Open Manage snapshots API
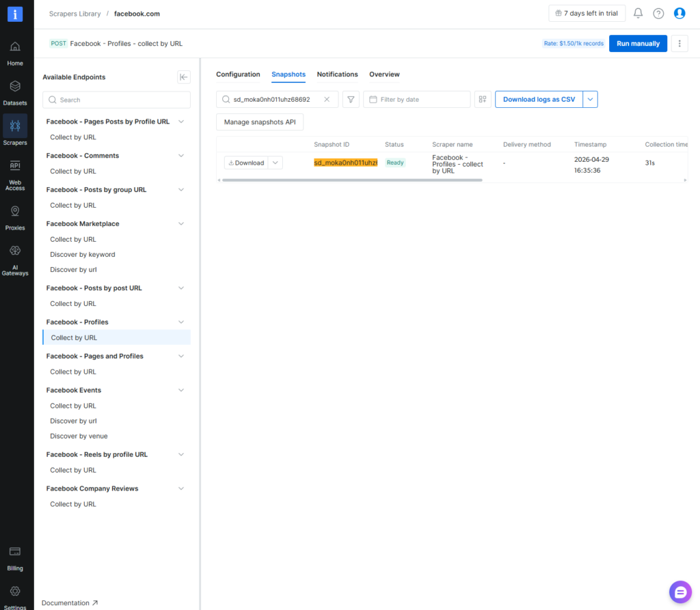Viewport: 700px width, 610px height. tap(260, 122)
